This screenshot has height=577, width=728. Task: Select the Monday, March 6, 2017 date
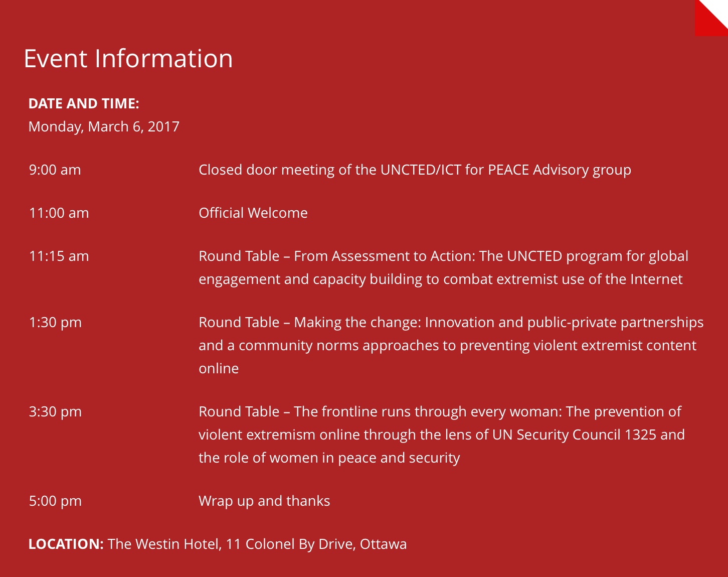point(104,127)
